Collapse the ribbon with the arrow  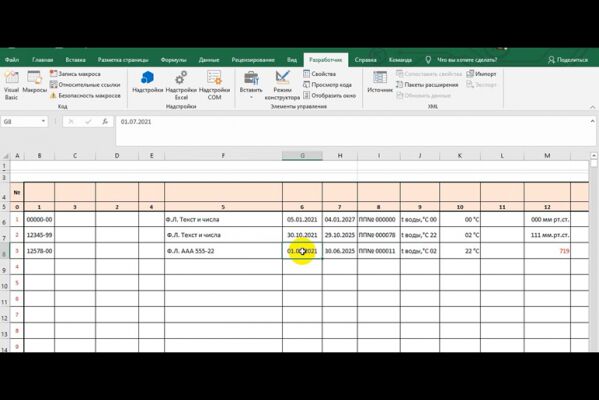pyautogui.click(x=593, y=107)
